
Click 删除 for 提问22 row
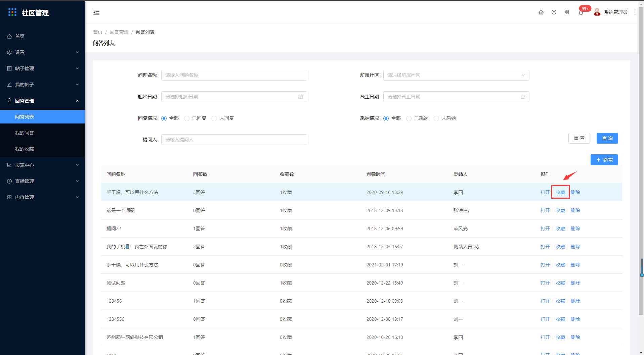tap(575, 229)
